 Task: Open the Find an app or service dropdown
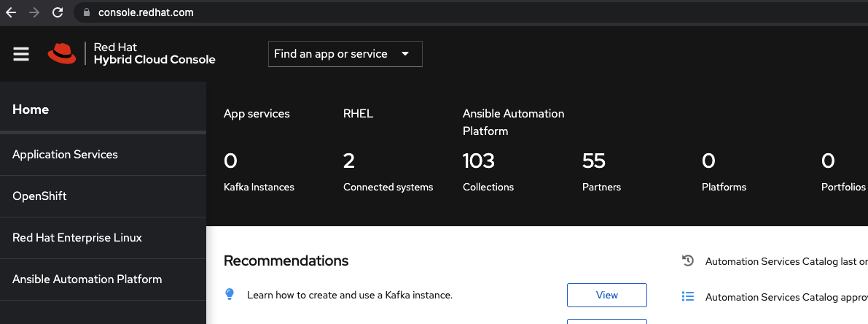click(x=345, y=54)
